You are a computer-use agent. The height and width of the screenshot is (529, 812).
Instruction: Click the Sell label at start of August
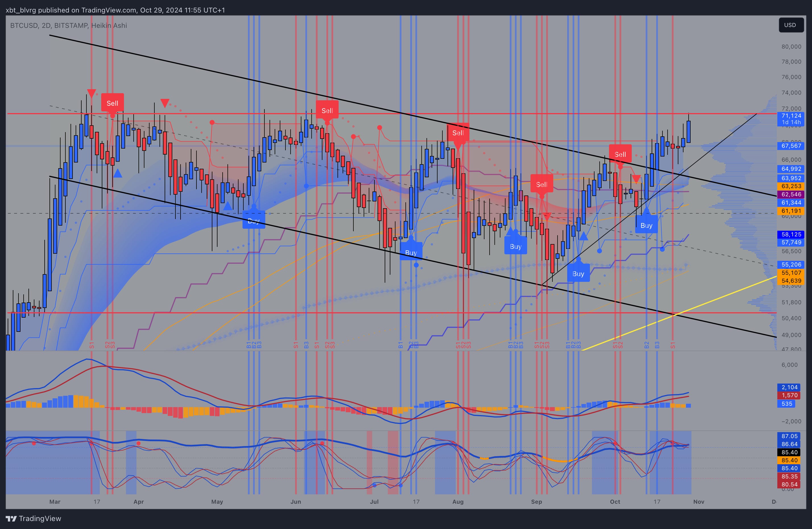click(x=458, y=133)
